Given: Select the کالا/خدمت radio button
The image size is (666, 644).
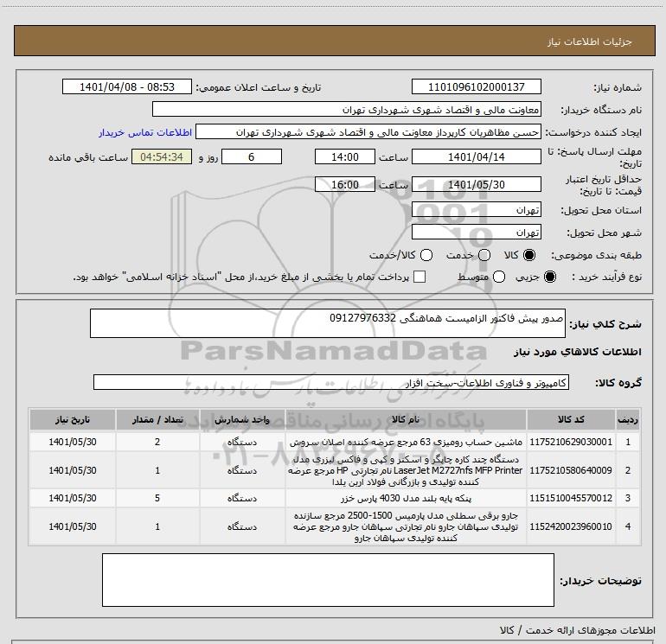Looking at the screenshot, I should click(x=426, y=255).
